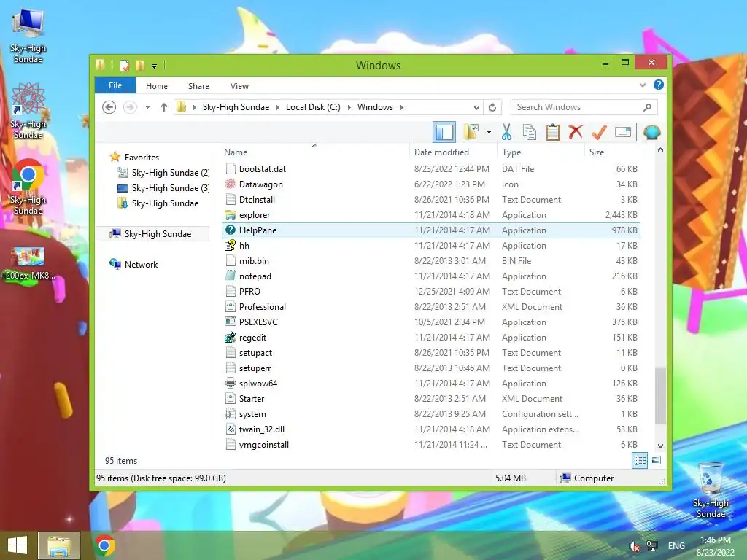
Task: Expand the chevron before Sky-High Sundae in address bar
Action: pyautogui.click(x=194, y=107)
